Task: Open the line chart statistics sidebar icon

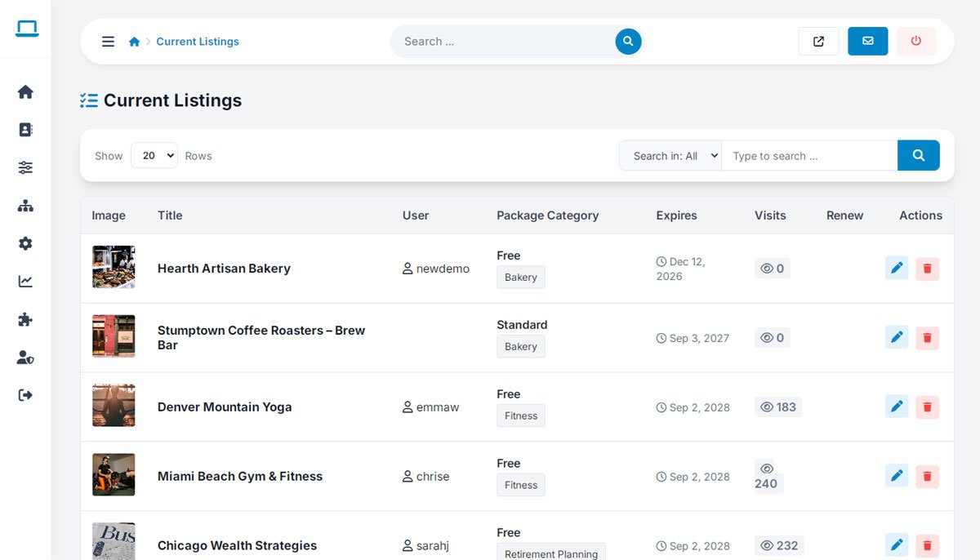Action: pyautogui.click(x=25, y=282)
